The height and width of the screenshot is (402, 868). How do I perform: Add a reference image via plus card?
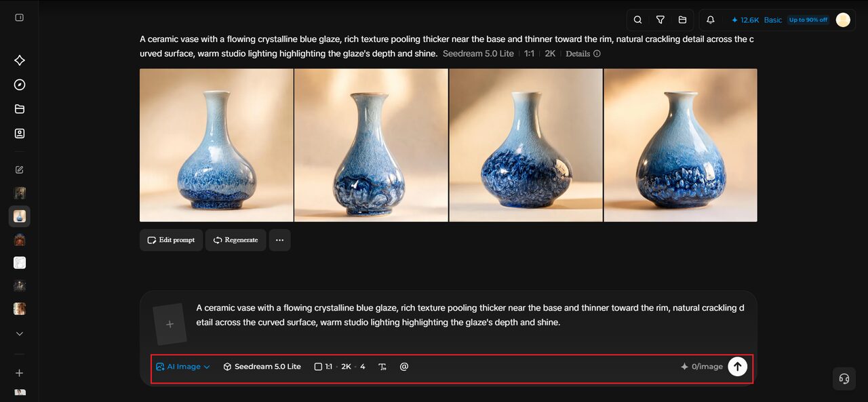pos(170,324)
